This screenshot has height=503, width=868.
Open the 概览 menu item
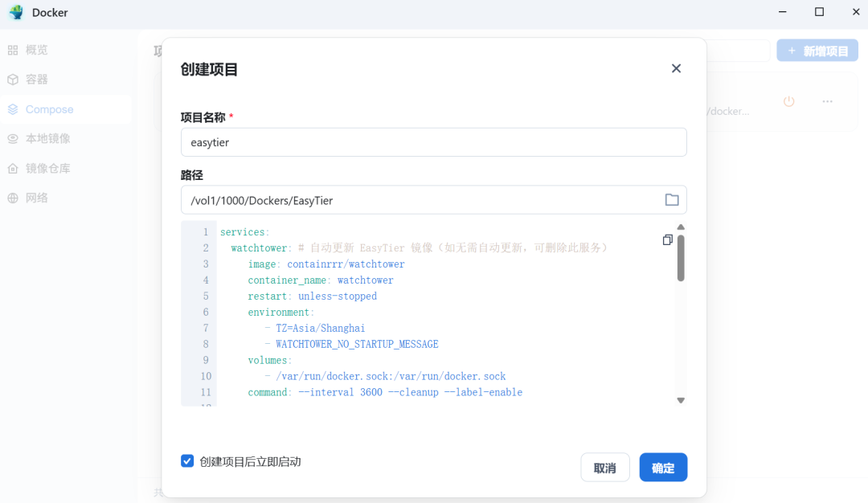[x=66, y=51]
